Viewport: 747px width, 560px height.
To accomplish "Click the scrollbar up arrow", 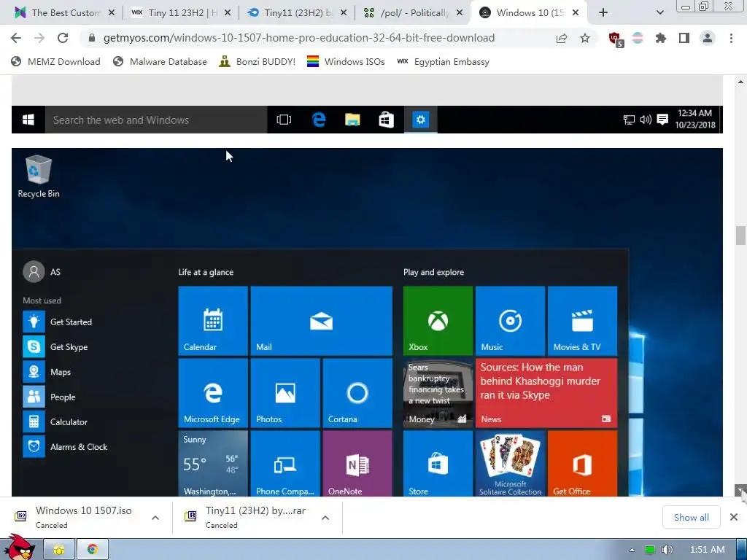I will pos(740,82).
